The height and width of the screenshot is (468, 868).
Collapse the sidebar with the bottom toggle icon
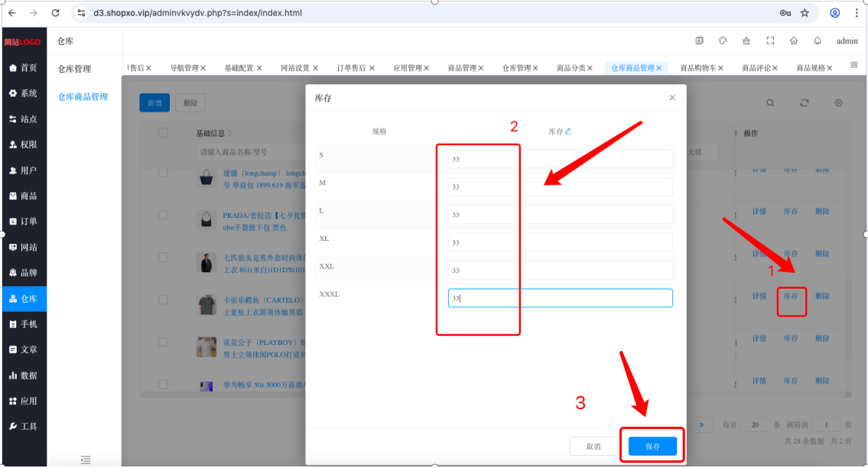[85, 460]
